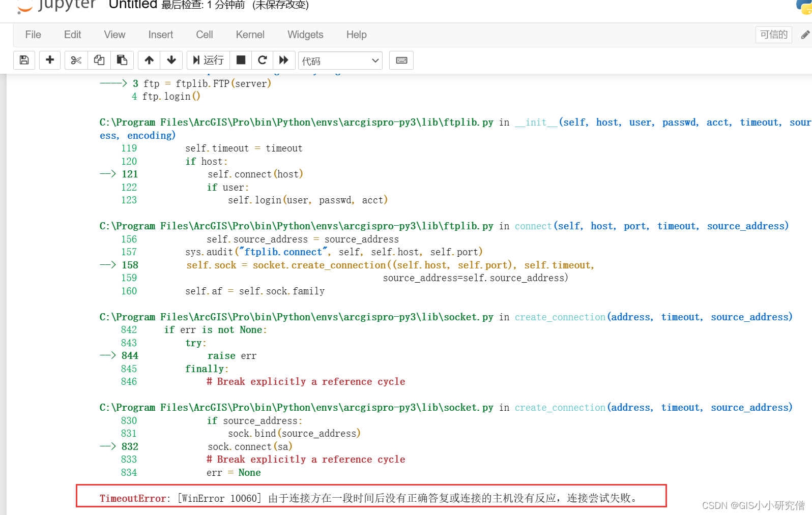The height and width of the screenshot is (515, 812).
Task: Open the Edit menu
Action: 73,35
